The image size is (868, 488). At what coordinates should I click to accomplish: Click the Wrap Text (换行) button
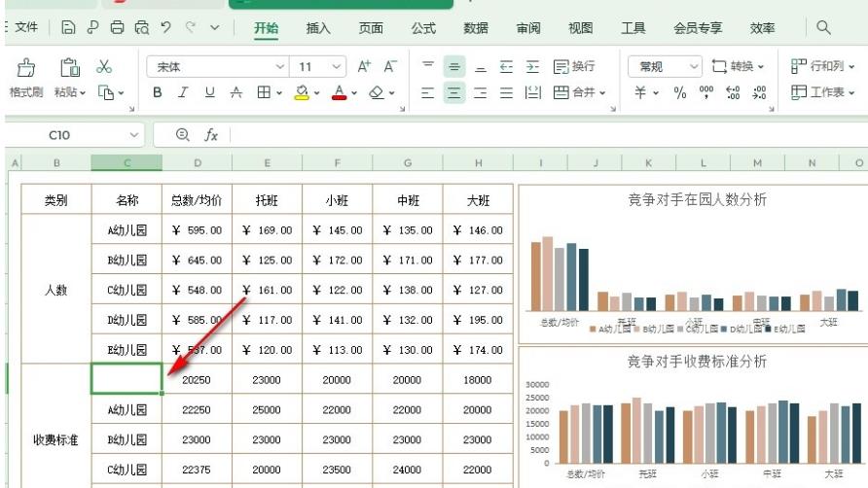pos(574,67)
